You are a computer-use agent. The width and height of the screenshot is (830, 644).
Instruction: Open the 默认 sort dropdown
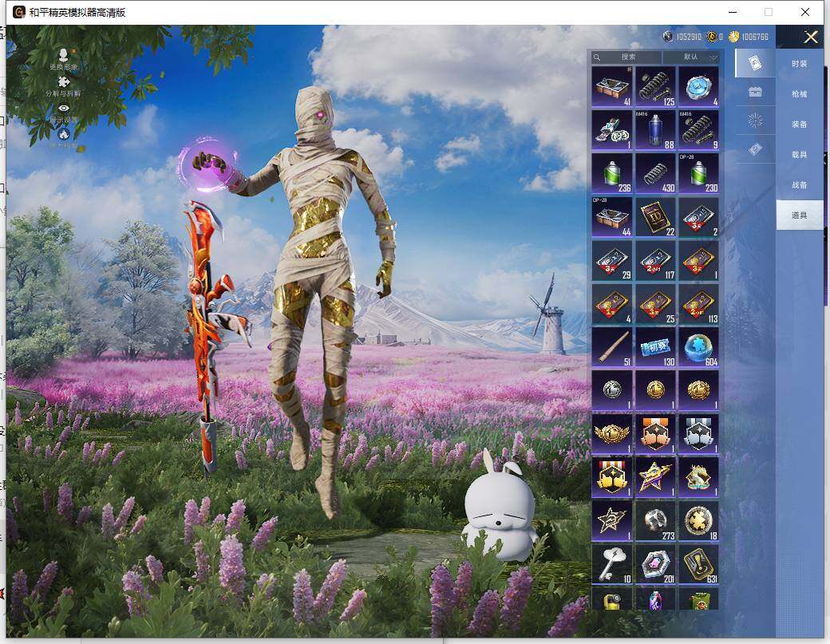point(700,57)
